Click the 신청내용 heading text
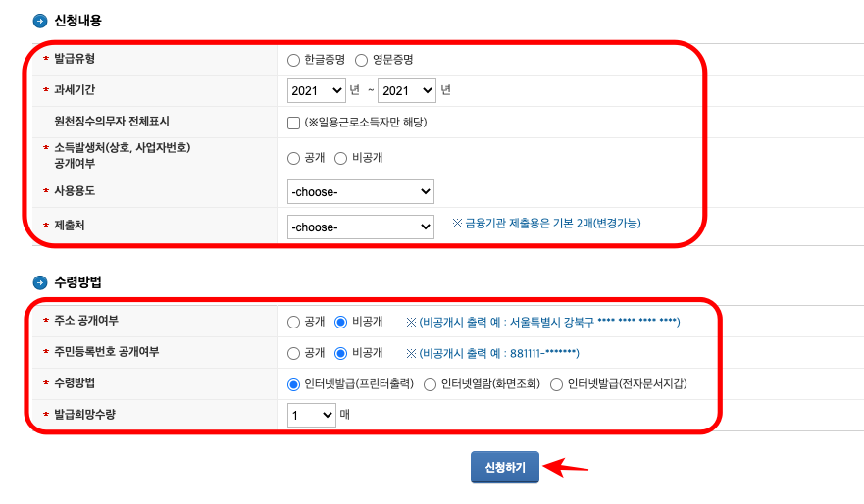The width and height of the screenshot is (864, 504). (x=77, y=21)
